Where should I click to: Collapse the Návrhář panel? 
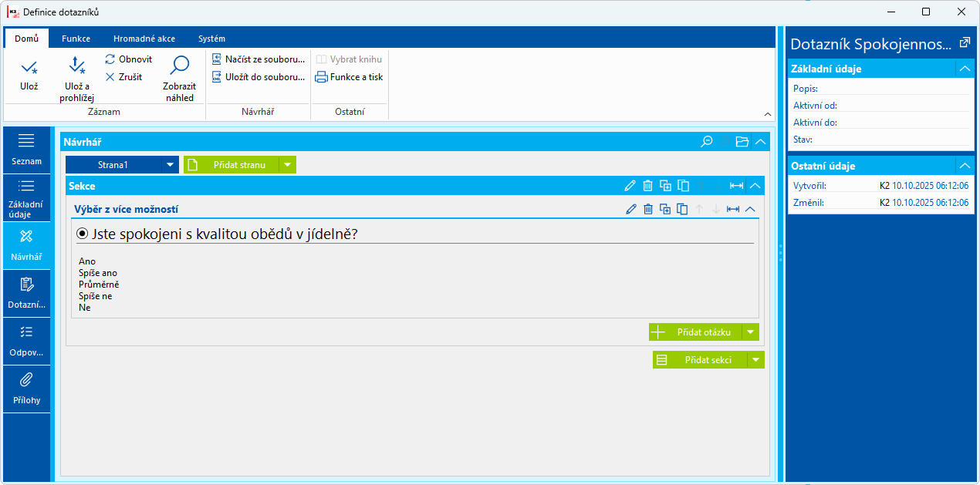point(761,142)
